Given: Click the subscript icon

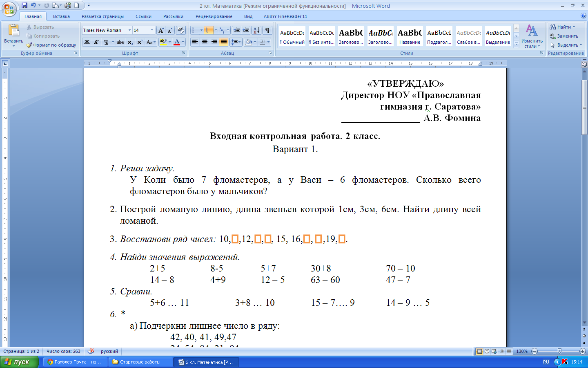Looking at the screenshot, I should click(130, 42).
